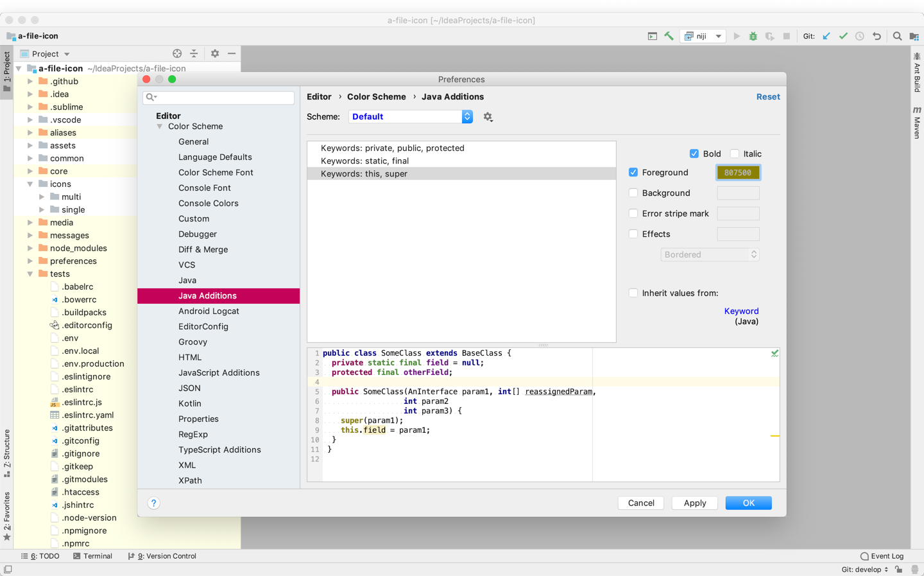Open Project panel settings gear
The image size is (924, 576).
point(215,54)
